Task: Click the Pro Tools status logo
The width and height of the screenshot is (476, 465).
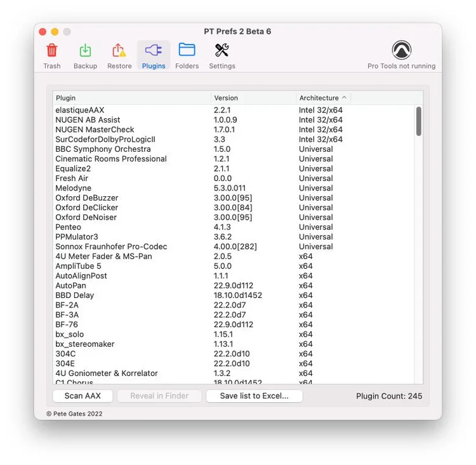Action: [401, 50]
